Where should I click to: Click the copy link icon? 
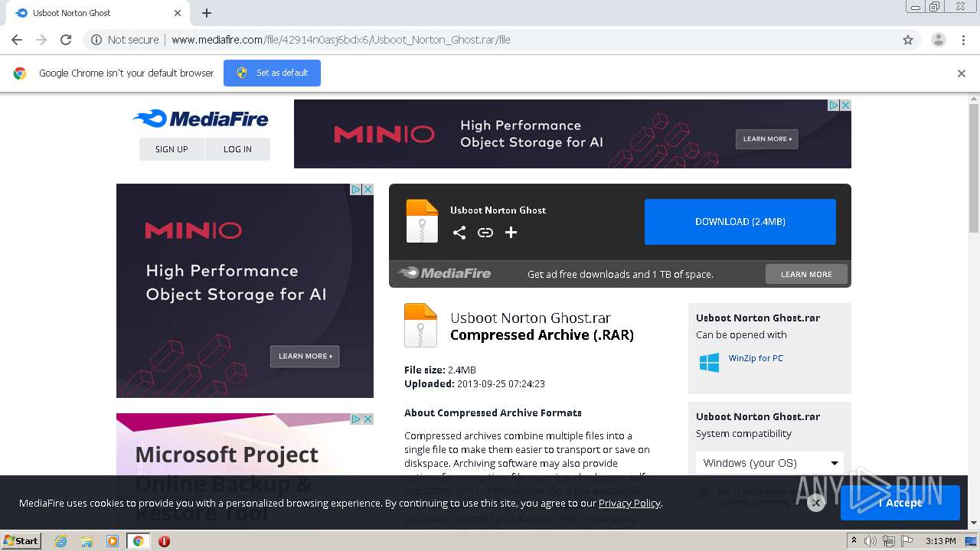[x=485, y=233]
